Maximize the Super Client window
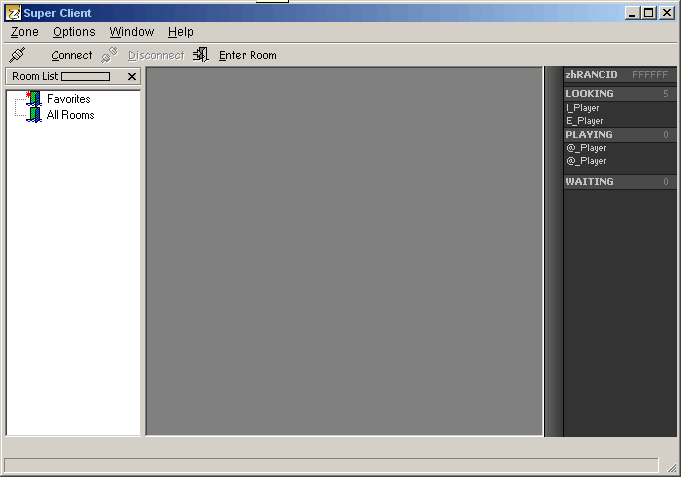 [x=648, y=13]
